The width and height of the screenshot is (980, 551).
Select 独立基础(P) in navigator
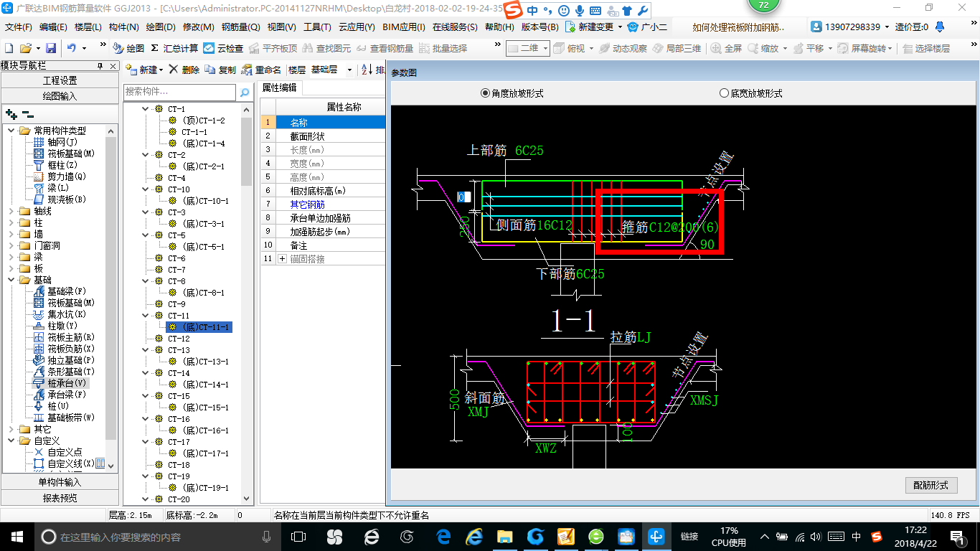pyautogui.click(x=64, y=360)
